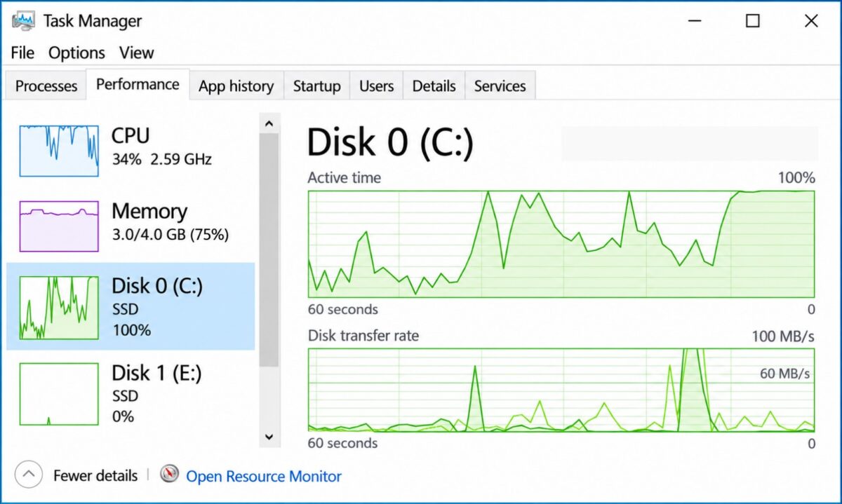Click the 60 MB/s graph marker label
The height and width of the screenshot is (504, 842).
click(x=785, y=374)
